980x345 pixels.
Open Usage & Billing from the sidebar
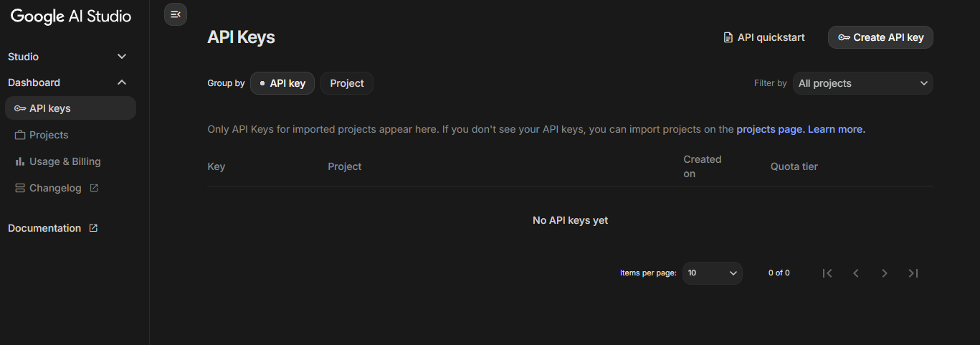65,161
